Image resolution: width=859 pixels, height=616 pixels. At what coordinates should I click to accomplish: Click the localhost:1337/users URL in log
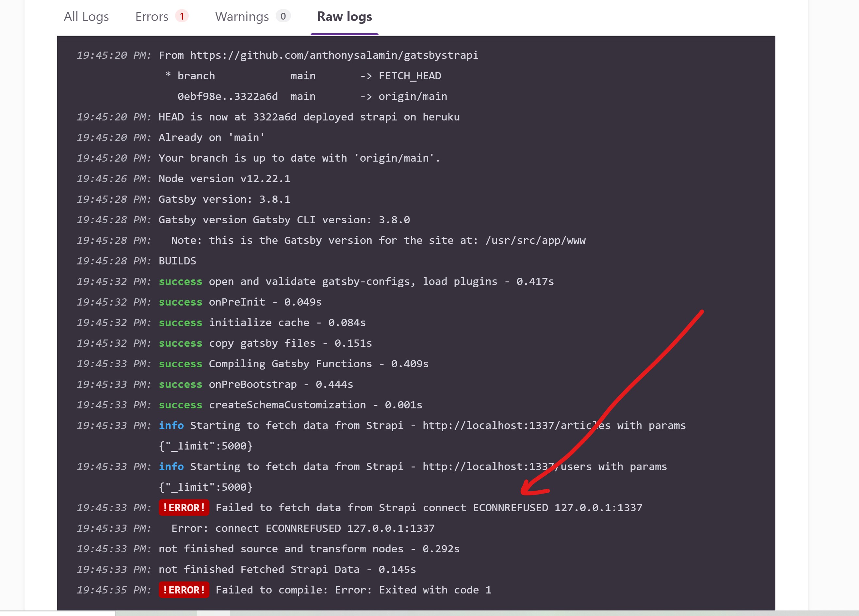507,466
